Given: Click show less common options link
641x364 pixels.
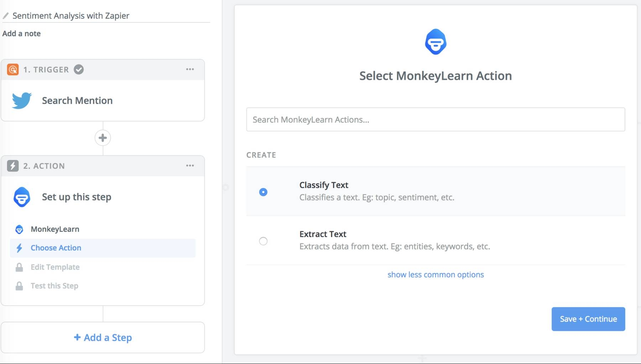Looking at the screenshot, I should point(436,275).
